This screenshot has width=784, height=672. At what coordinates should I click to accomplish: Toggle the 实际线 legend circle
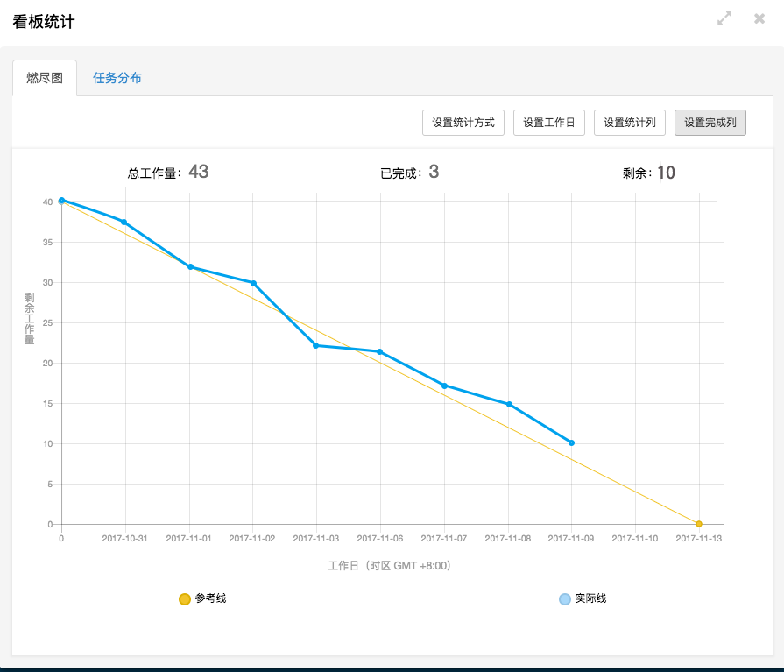pyautogui.click(x=564, y=599)
